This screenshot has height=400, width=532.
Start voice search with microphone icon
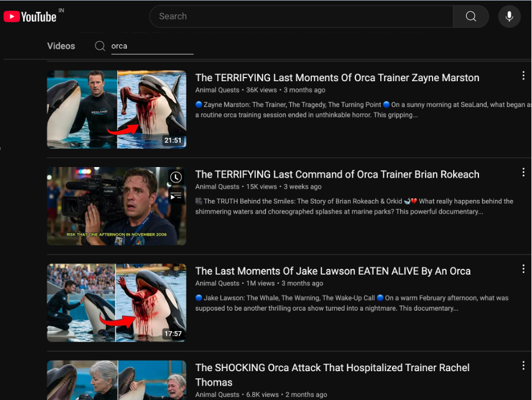coord(509,16)
